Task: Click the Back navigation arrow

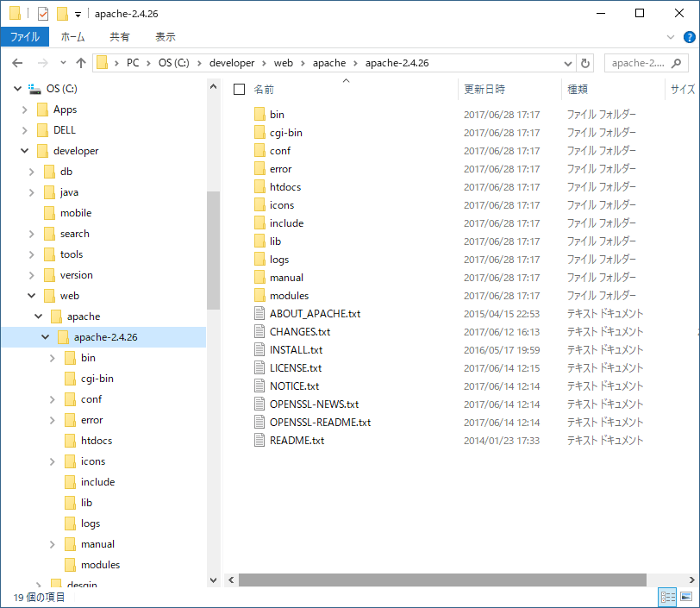Action: coord(17,63)
